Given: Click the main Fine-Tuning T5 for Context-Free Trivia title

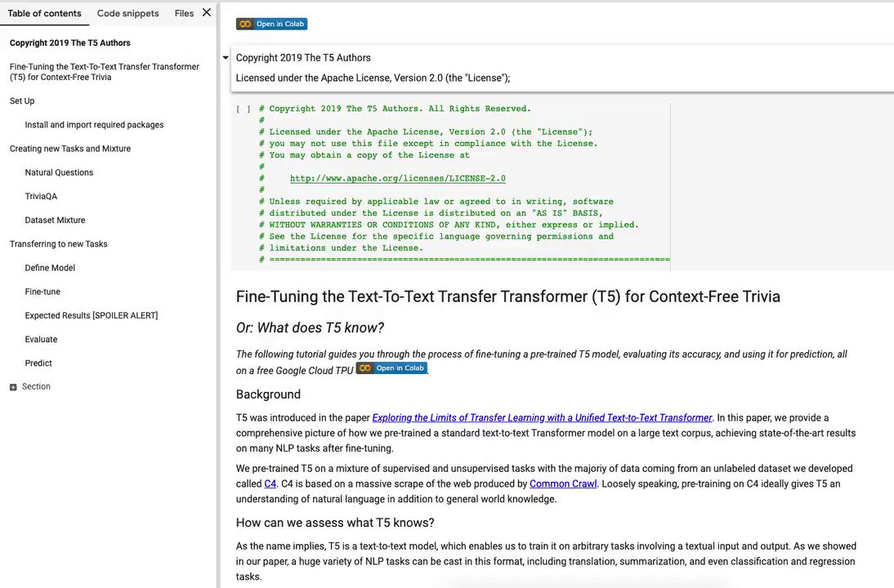Looking at the screenshot, I should pos(508,296).
